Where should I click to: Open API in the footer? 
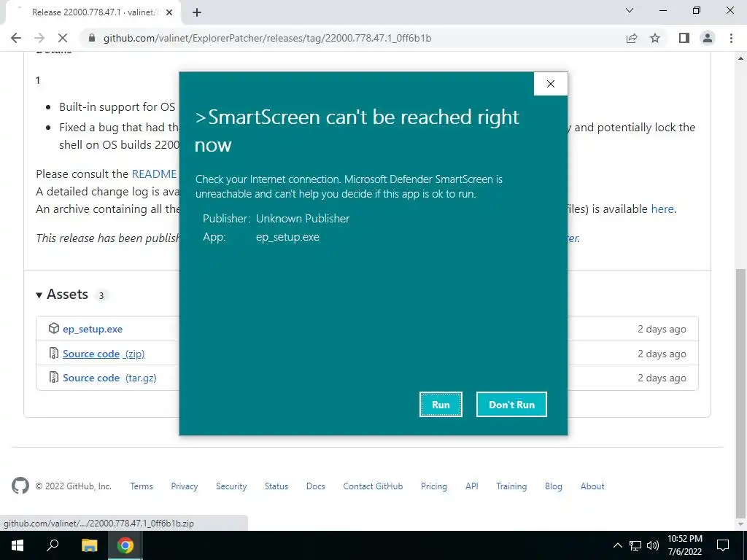coord(472,486)
